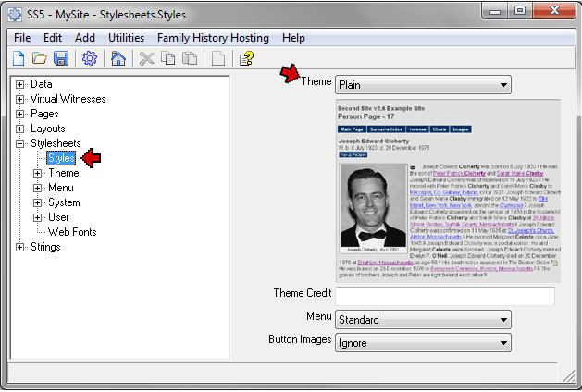Open the Button Images dropdown
This screenshot has height=392, width=582.
pos(422,343)
